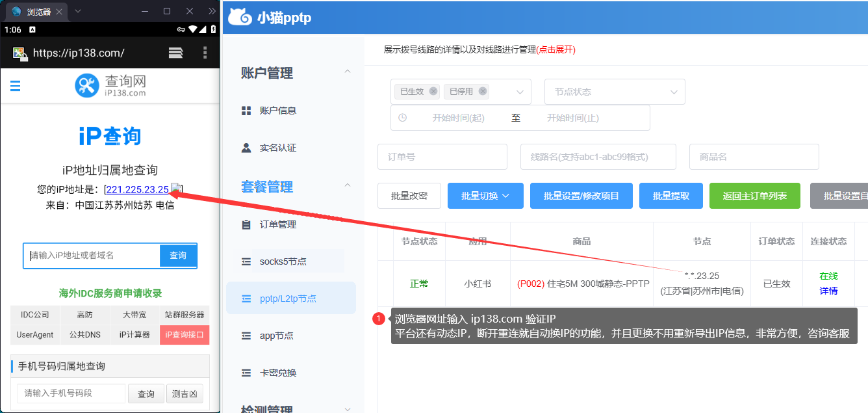Click the 开始时间(起) date field
Viewport: 868px width, 413px height.
(x=459, y=118)
